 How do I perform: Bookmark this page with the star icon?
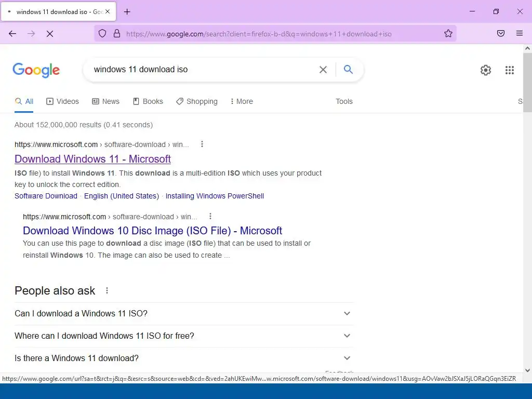448,33
